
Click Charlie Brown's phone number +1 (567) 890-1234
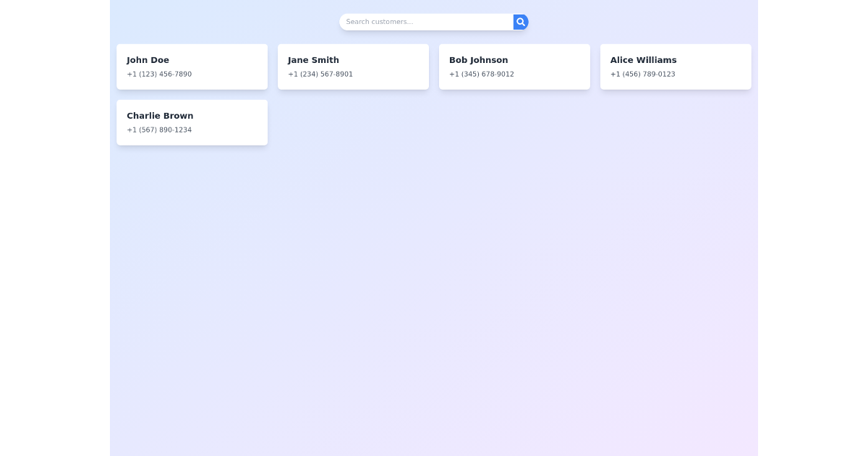click(159, 130)
